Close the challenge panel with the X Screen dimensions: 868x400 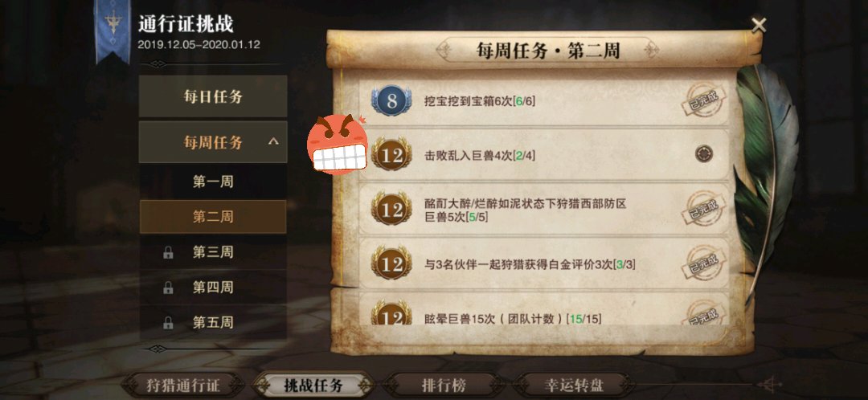coord(759,25)
